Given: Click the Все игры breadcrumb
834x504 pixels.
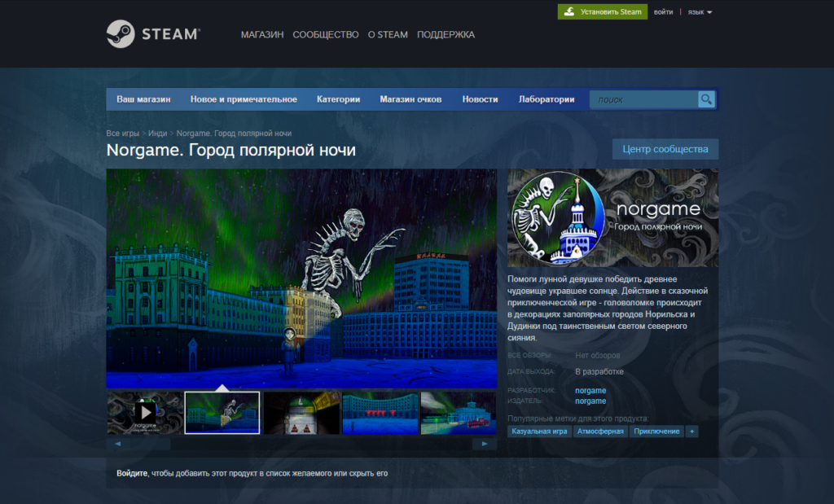Looking at the screenshot, I should 122,134.
